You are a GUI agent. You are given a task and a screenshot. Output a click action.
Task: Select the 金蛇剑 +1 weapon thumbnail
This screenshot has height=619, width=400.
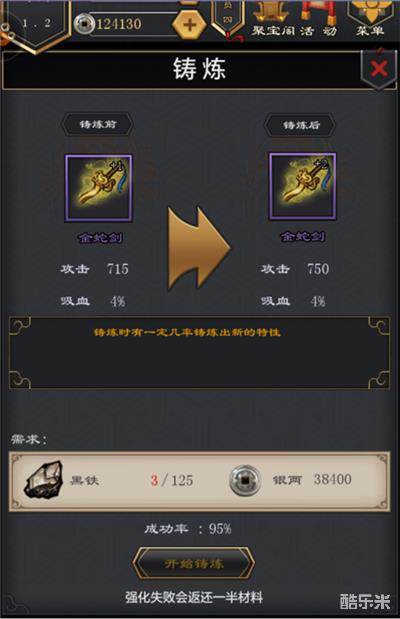(x=99, y=188)
